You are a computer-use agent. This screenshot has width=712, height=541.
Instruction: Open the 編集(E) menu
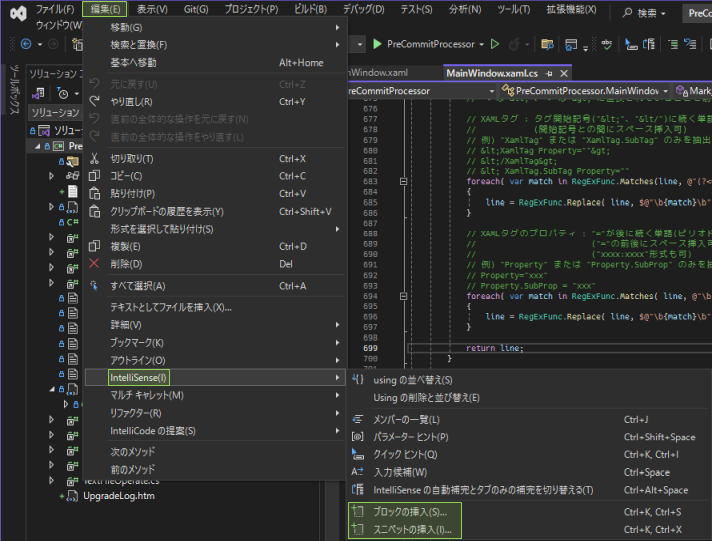(105, 9)
